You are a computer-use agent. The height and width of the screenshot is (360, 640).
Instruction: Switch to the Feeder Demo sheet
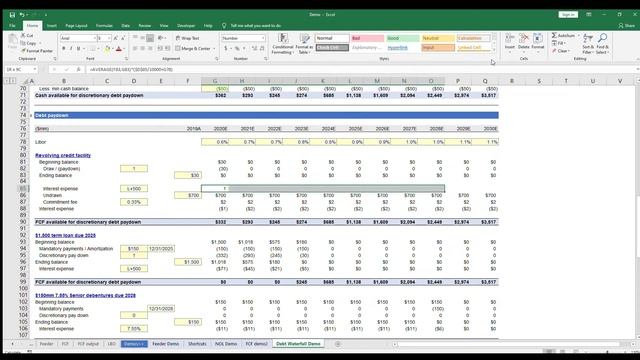pos(166,344)
